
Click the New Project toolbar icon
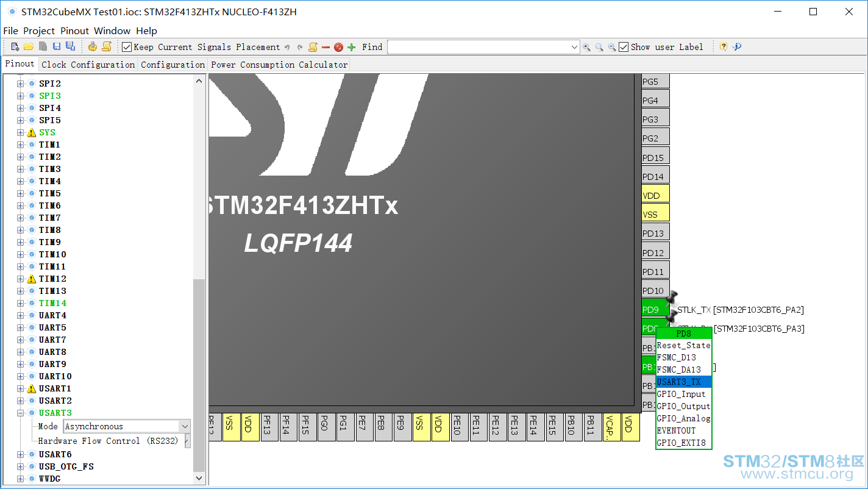(15, 47)
